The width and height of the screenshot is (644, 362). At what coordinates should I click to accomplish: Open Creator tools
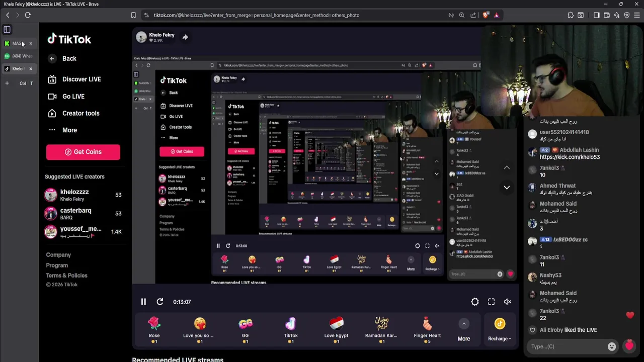[x=73, y=113]
